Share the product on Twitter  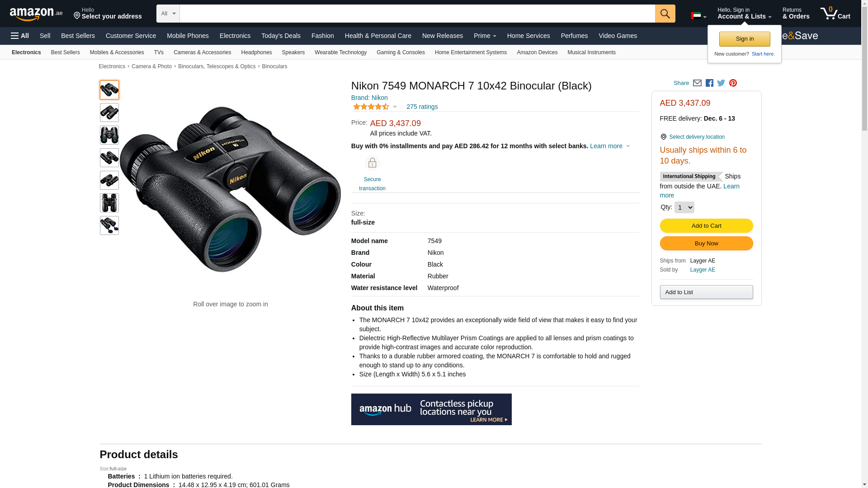(x=721, y=83)
